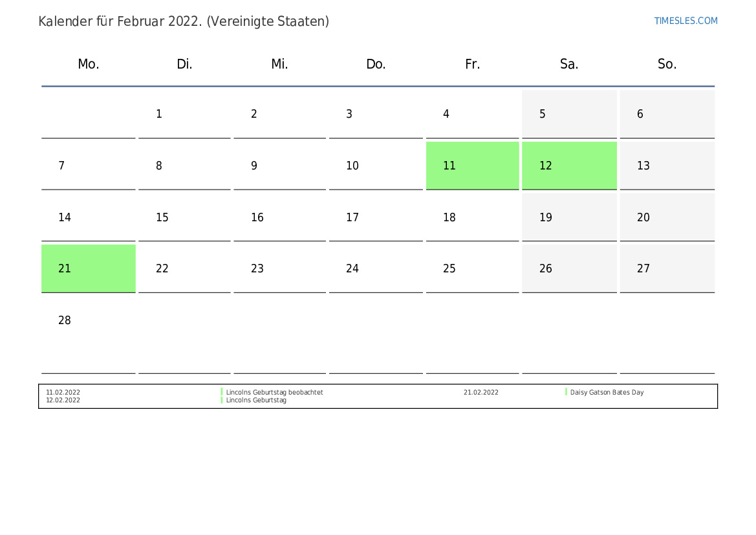756x535 pixels.
Task: Select Sunday the 27th cell
Action: (x=667, y=268)
